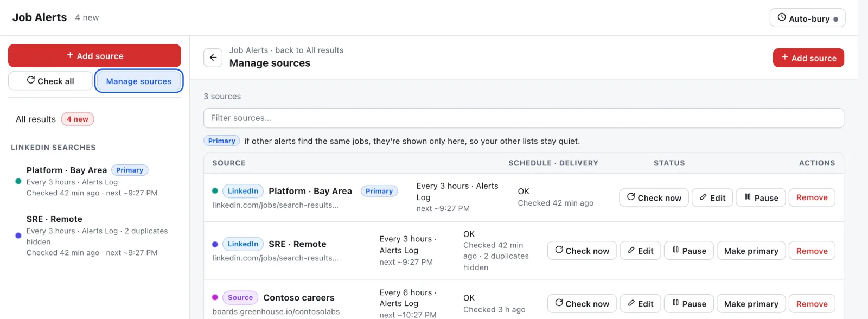Click the STATUS column header
Image resolution: width=868 pixels, height=319 pixels.
[x=669, y=163]
